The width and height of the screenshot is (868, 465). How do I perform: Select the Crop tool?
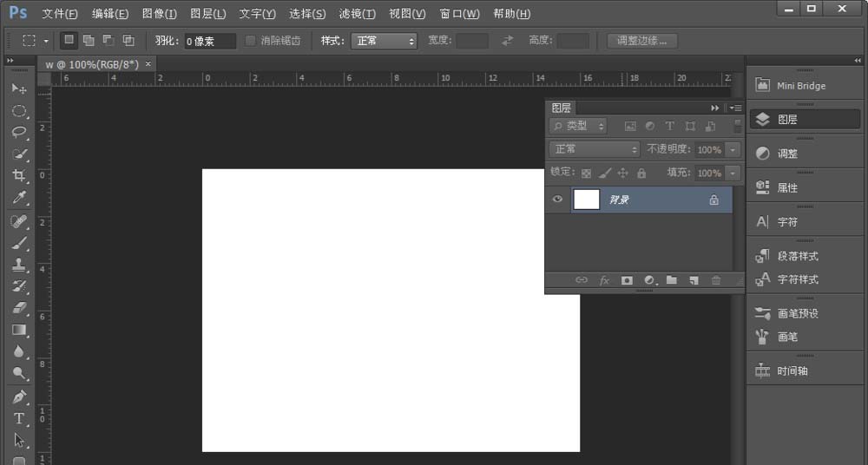coord(18,176)
